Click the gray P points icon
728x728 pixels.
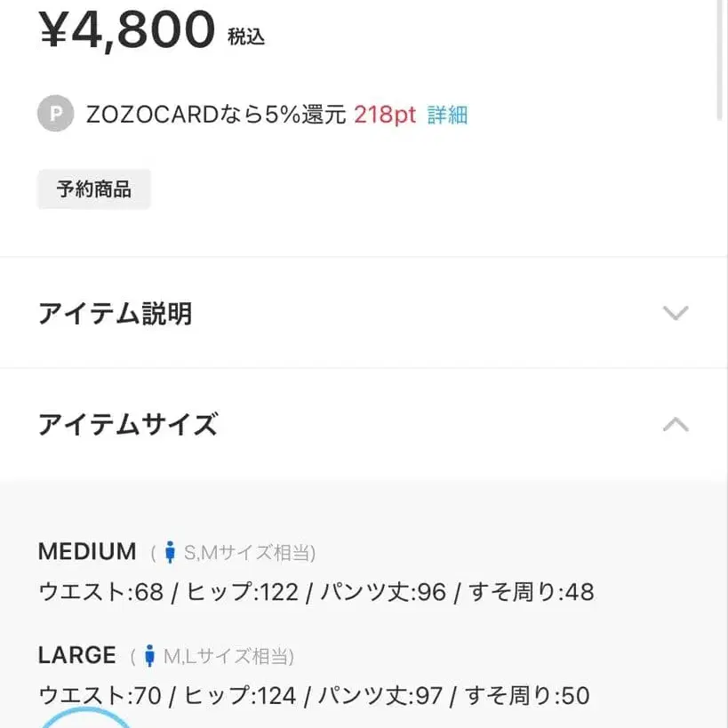point(55,114)
